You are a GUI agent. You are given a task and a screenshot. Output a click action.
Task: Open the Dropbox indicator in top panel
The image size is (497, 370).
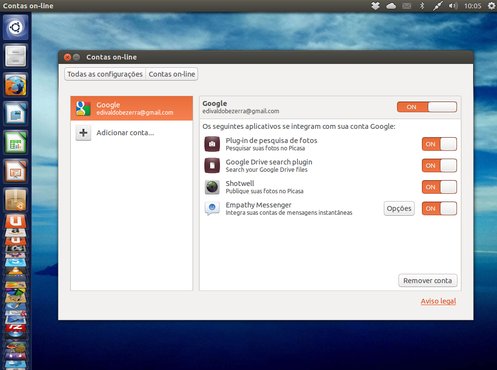click(x=375, y=6)
